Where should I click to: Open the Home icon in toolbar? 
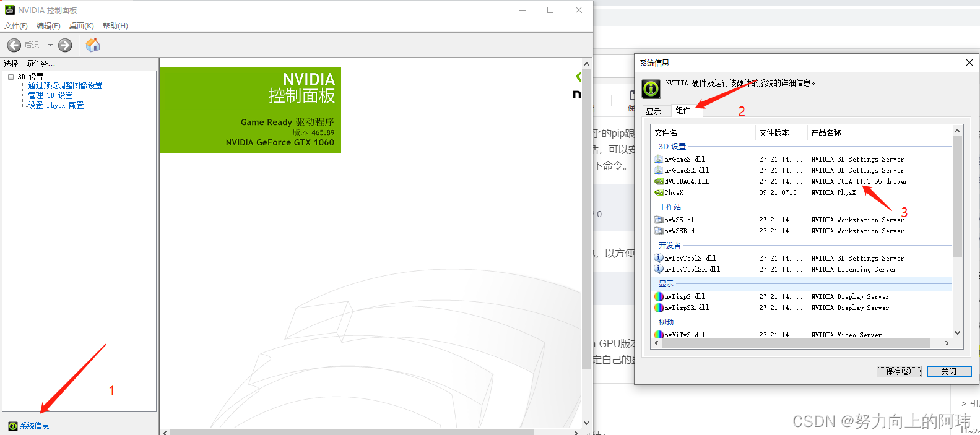[93, 45]
